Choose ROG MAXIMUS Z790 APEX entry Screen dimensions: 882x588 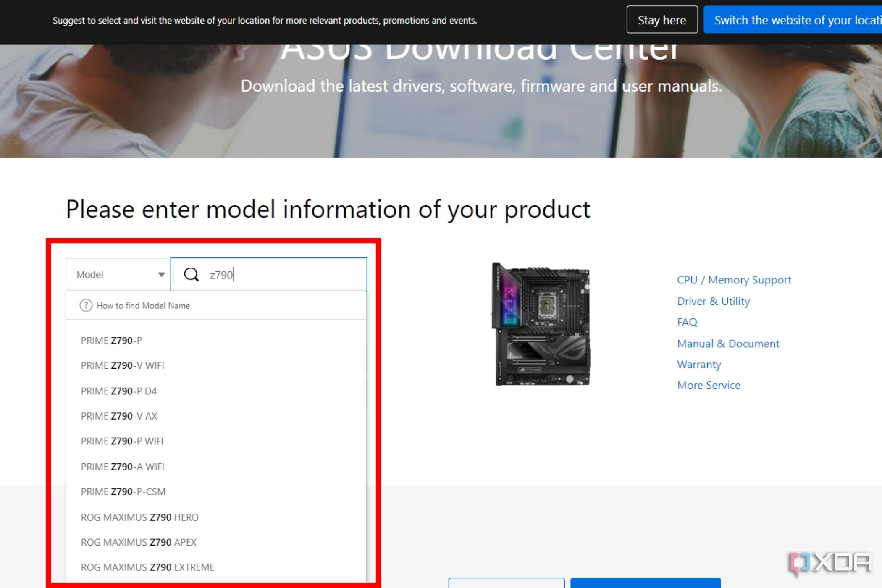coord(139,542)
